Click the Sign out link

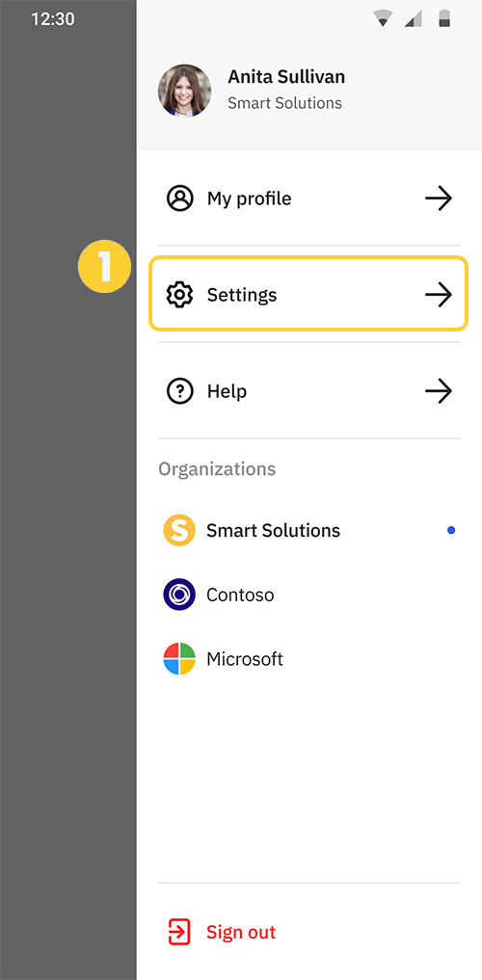click(x=241, y=932)
